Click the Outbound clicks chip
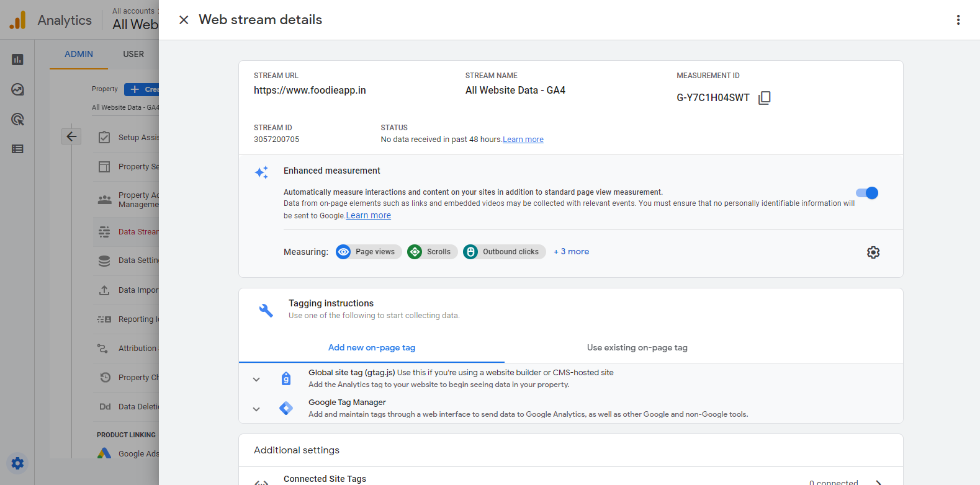Image resolution: width=980 pixels, height=485 pixels. pyautogui.click(x=505, y=252)
